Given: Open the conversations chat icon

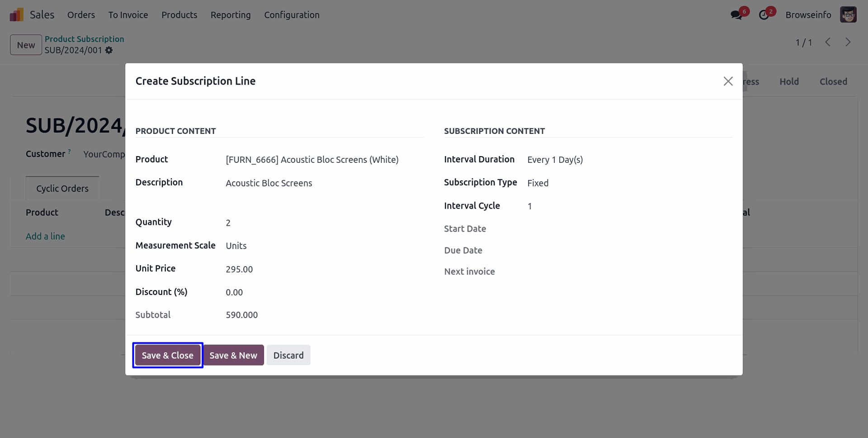Looking at the screenshot, I should 736,15.
